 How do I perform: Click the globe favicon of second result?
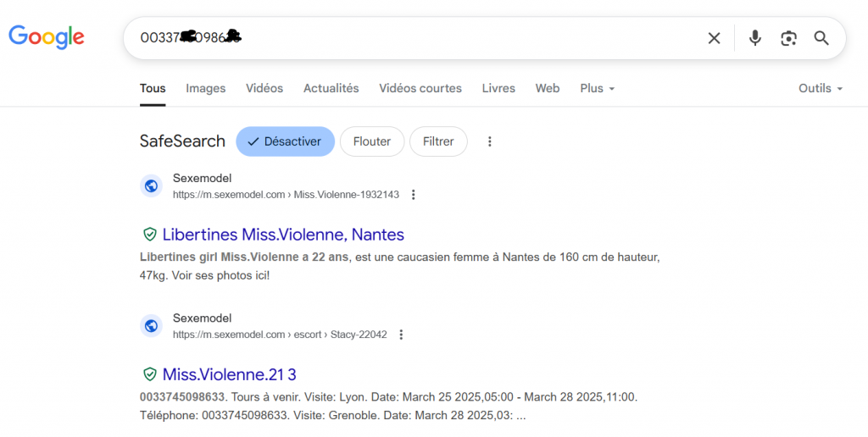click(151, 326)
